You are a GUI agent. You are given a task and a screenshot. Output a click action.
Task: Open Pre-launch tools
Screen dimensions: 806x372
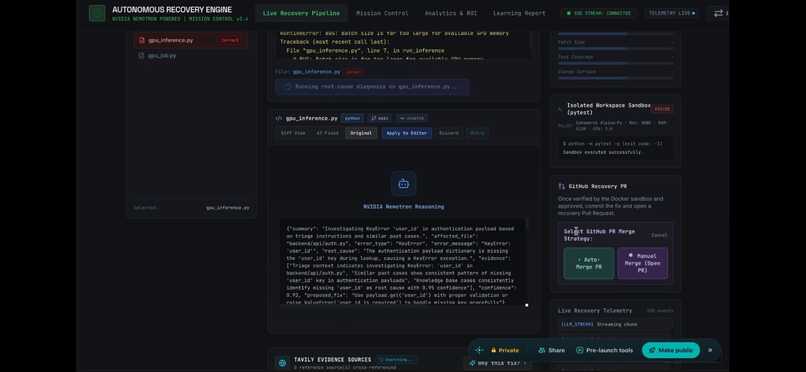(x=604, y=350)
